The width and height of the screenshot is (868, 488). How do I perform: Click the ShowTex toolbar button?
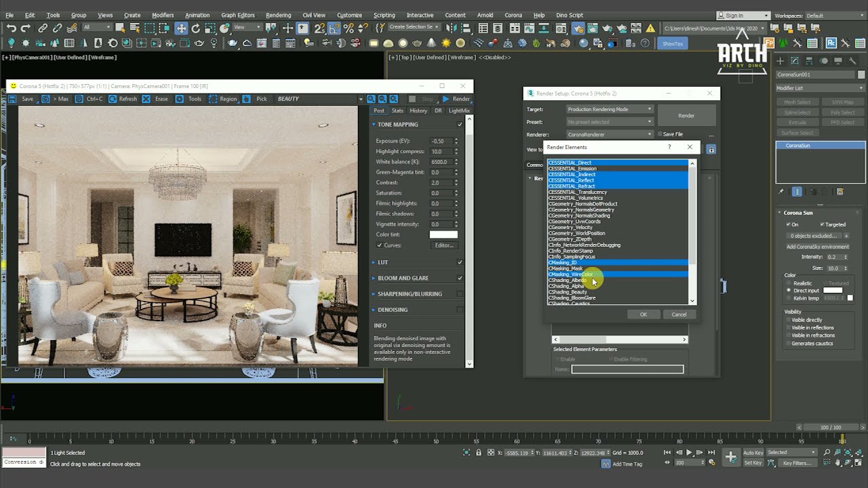(673, 43)
